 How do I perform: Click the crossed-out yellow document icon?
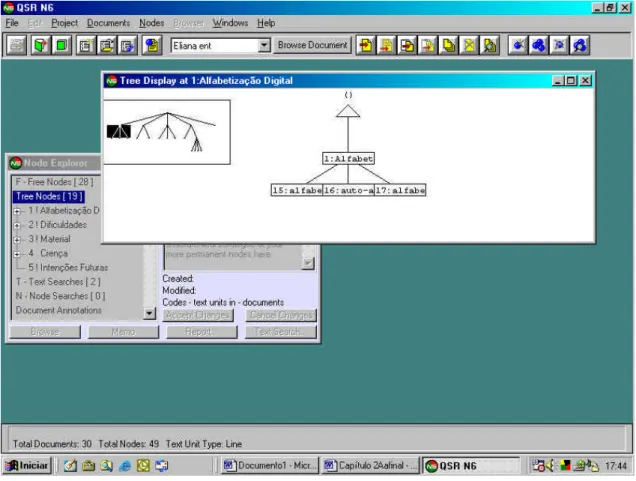point(469,45)
